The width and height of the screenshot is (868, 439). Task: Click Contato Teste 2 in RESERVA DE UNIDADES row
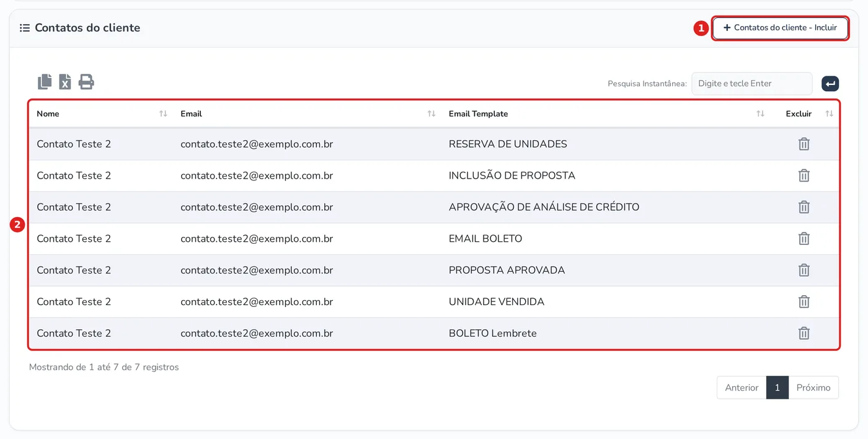[74, 144]
